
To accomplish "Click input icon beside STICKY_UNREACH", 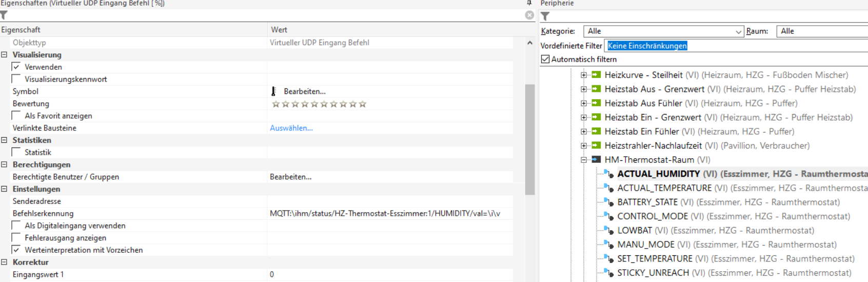I will 609,273.
